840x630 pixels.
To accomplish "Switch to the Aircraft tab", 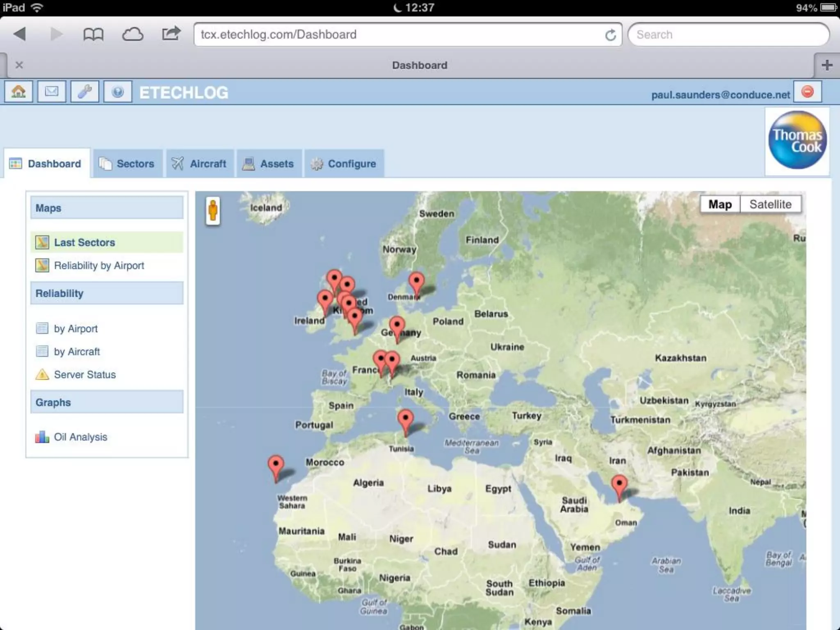I will 200,164.
